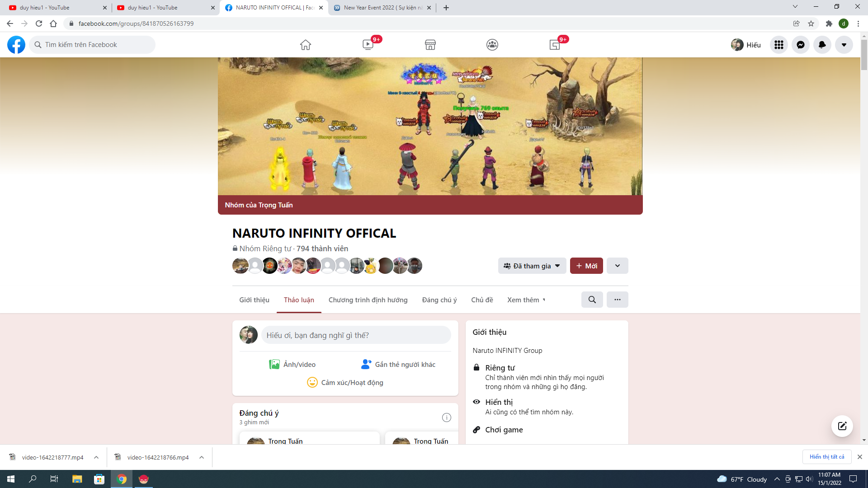868x488 pixels.
Task: Close the downloads bar
Action: pos(860,457)
